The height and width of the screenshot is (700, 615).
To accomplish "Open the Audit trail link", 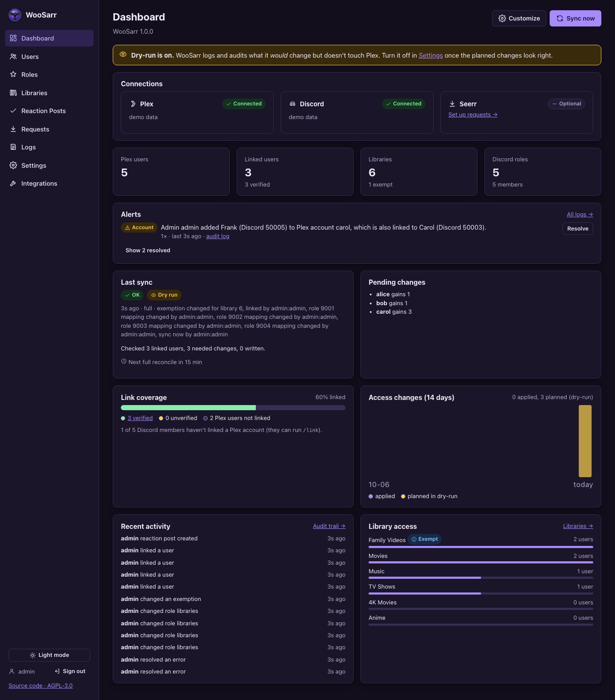I will [329, 526].
